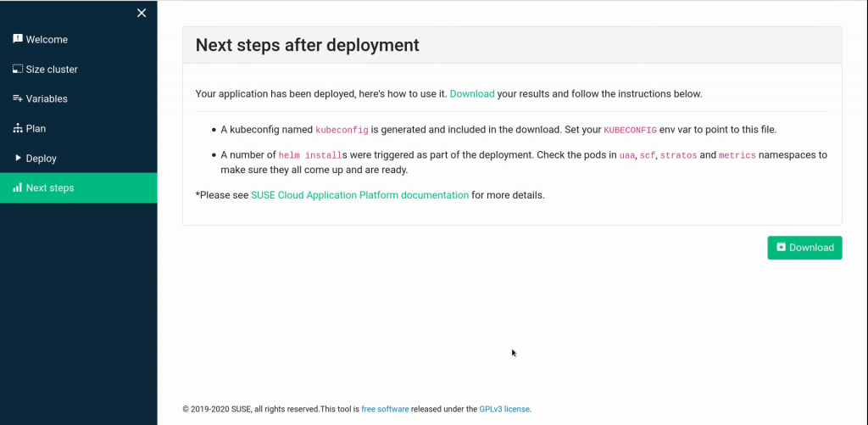Click the Size cluster dashed-square icon
Screen dimensions: 868x425
(18, 69)
